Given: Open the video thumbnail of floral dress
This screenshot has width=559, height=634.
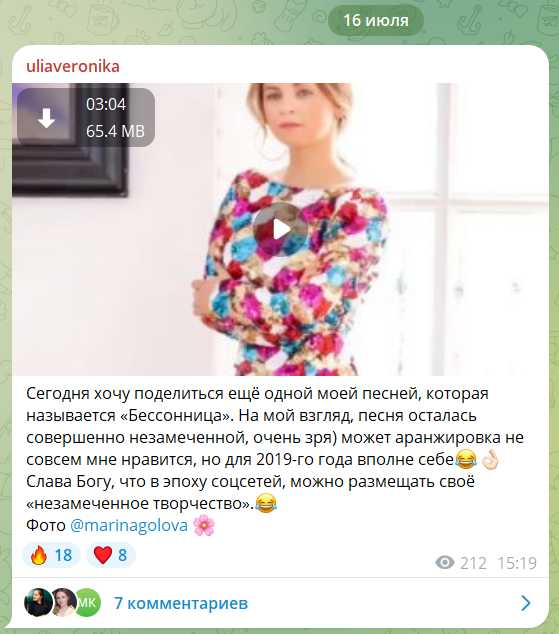Looking at the screenshot, I should coord(280,229).
